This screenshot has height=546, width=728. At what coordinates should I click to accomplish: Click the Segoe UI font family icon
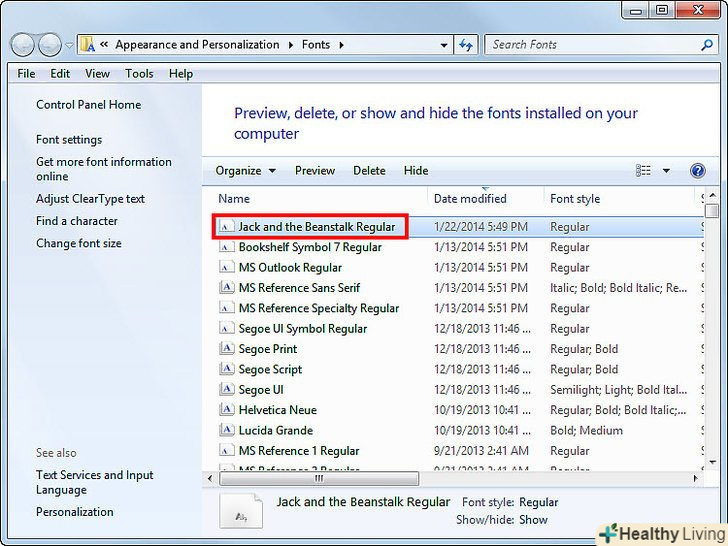coord(226,390)
